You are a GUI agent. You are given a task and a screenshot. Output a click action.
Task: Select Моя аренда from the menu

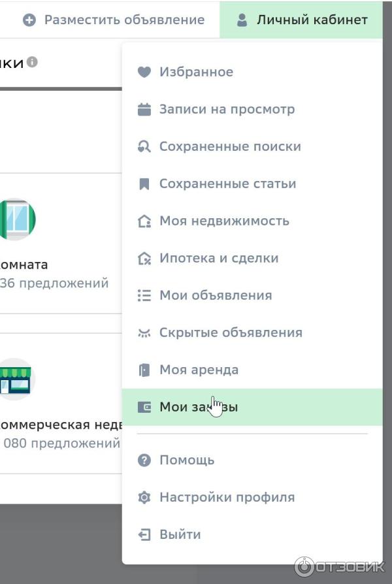tap(199, 370)
